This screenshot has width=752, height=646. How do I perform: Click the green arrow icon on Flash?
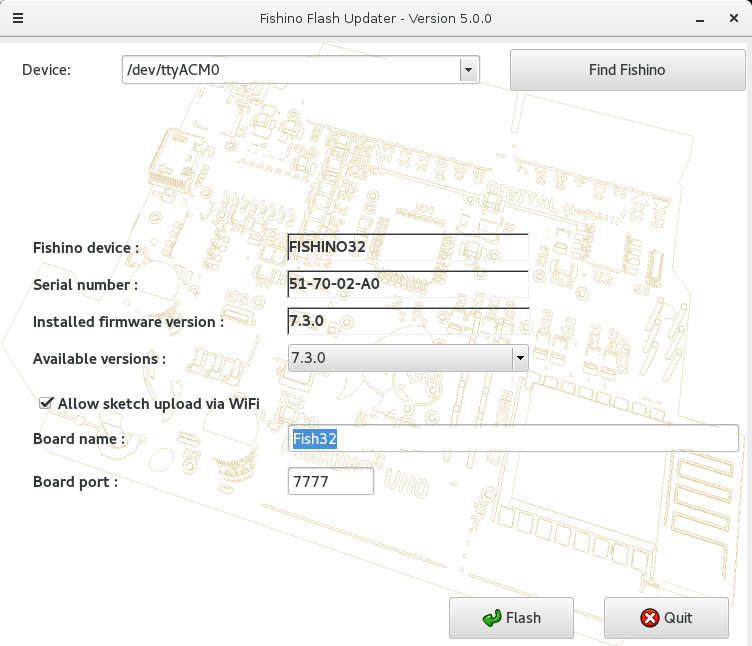point(492,618)
